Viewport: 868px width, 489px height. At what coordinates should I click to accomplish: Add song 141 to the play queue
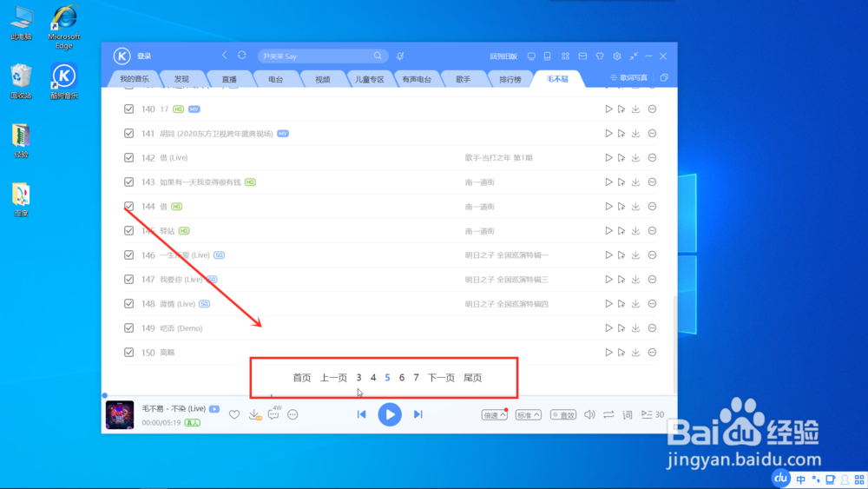click(621, 134)
